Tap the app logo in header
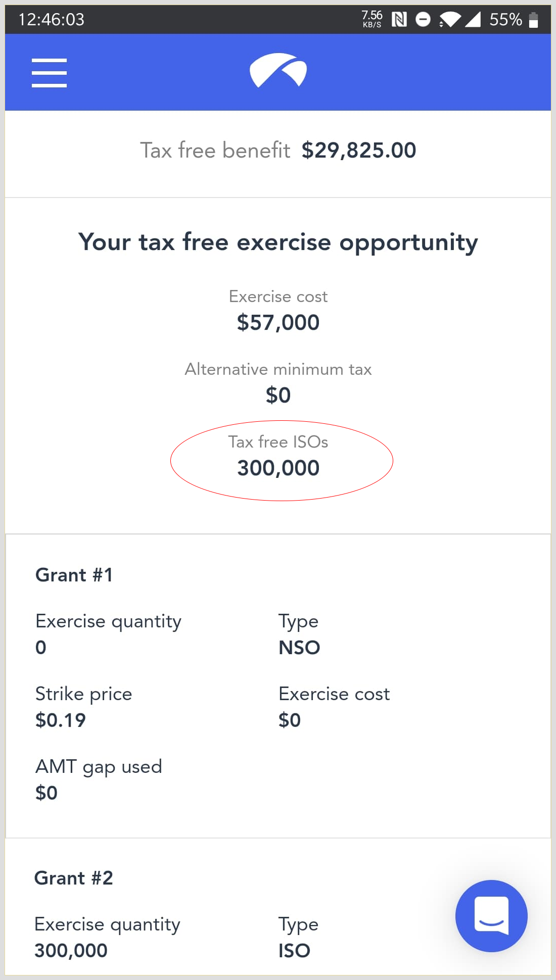This screenshot has height=980, width=556. tap(278, 70)
